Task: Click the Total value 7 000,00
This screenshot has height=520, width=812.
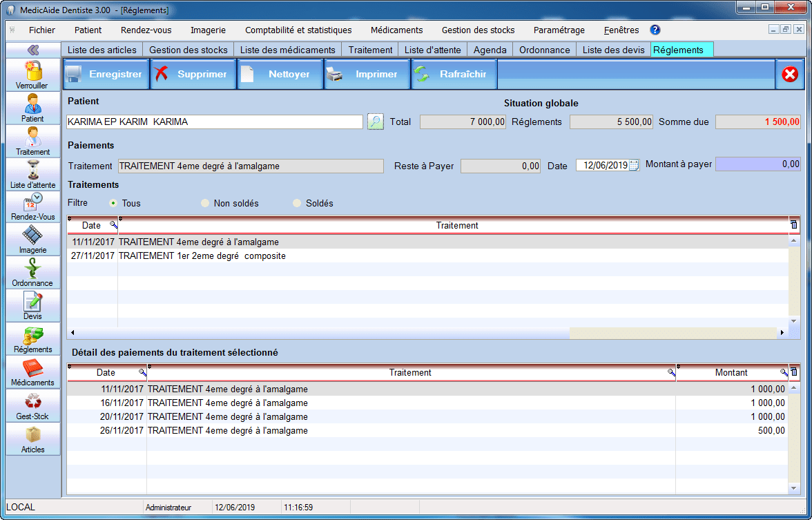Action: (x=463, y=122)
